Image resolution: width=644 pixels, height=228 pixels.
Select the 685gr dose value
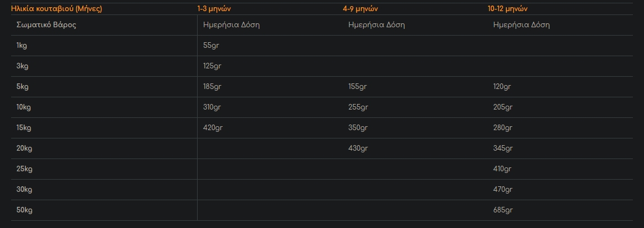(x=502, y=210)
